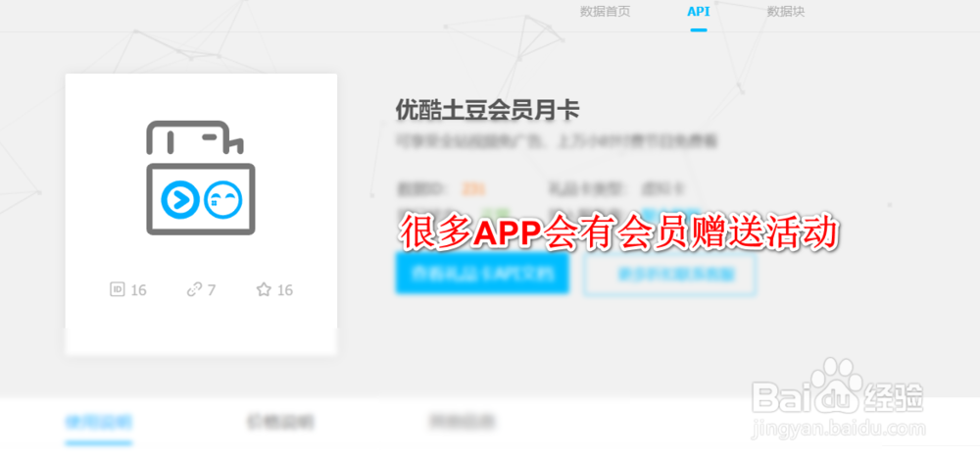
Task: Click the count 7 next to link icon
Action: pyautogui.click(x=212, y=290)
